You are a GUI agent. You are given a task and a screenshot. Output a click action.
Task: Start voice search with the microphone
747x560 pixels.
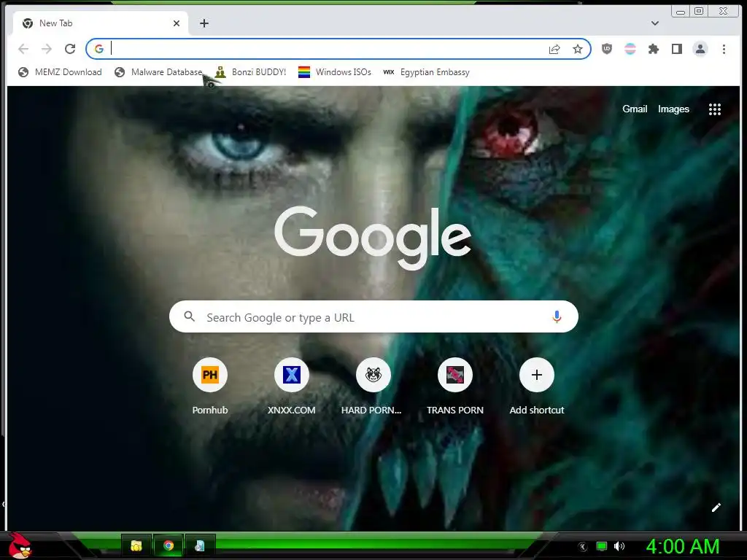coord(557,316)
